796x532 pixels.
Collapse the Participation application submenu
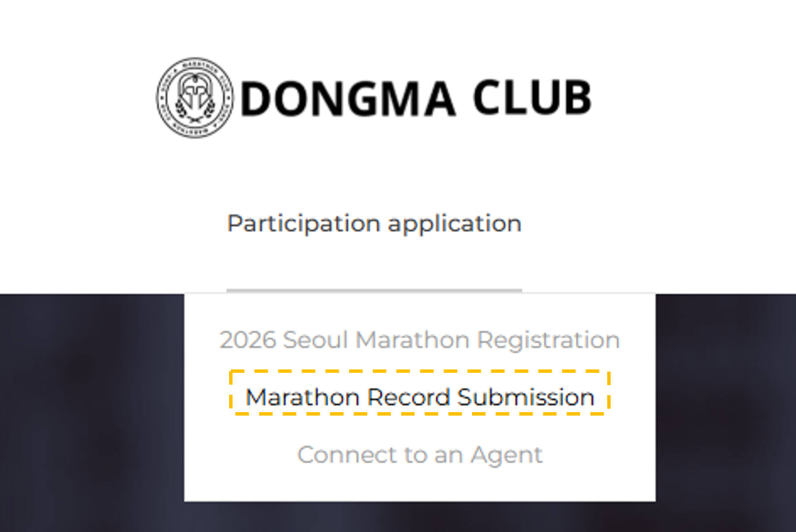point(374,224)
